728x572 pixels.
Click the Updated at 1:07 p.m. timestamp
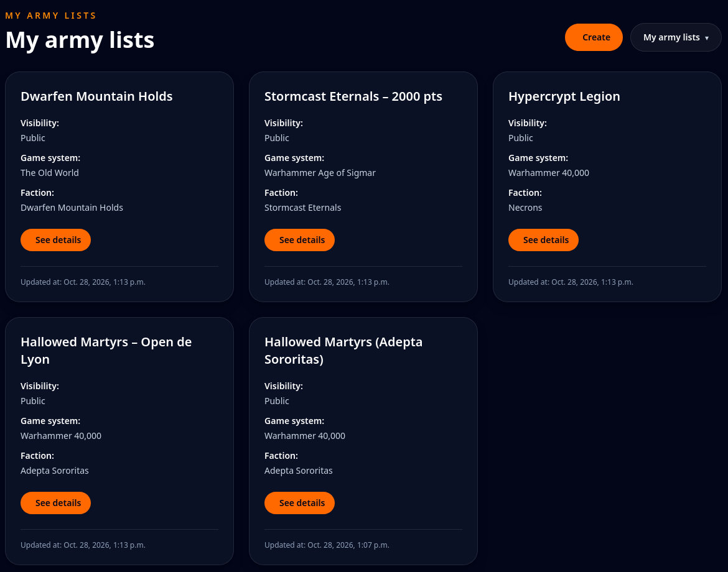coord(327,545)
